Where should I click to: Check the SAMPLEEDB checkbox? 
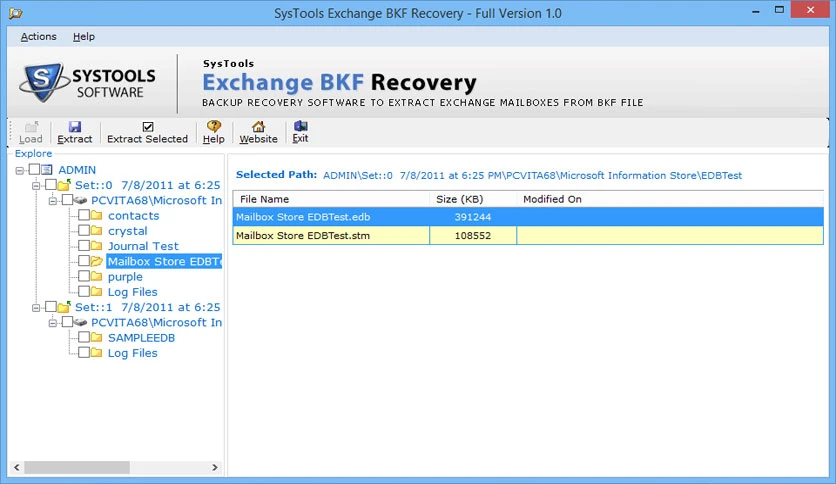[84, 337]
